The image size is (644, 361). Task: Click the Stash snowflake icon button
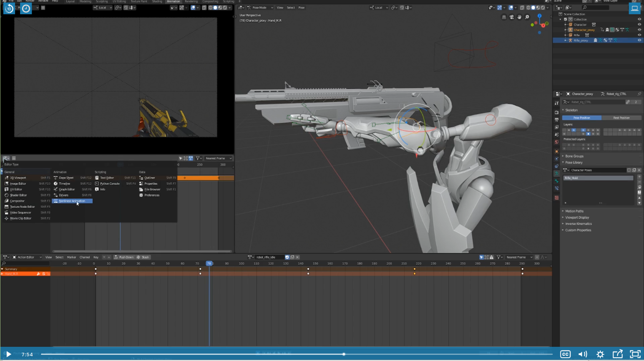point(138,257)
